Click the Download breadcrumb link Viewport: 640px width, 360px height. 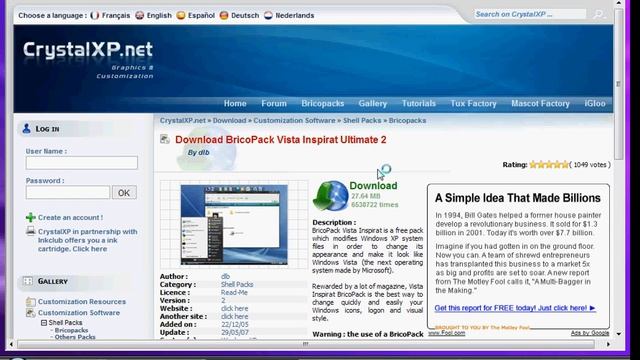(229, 120)
